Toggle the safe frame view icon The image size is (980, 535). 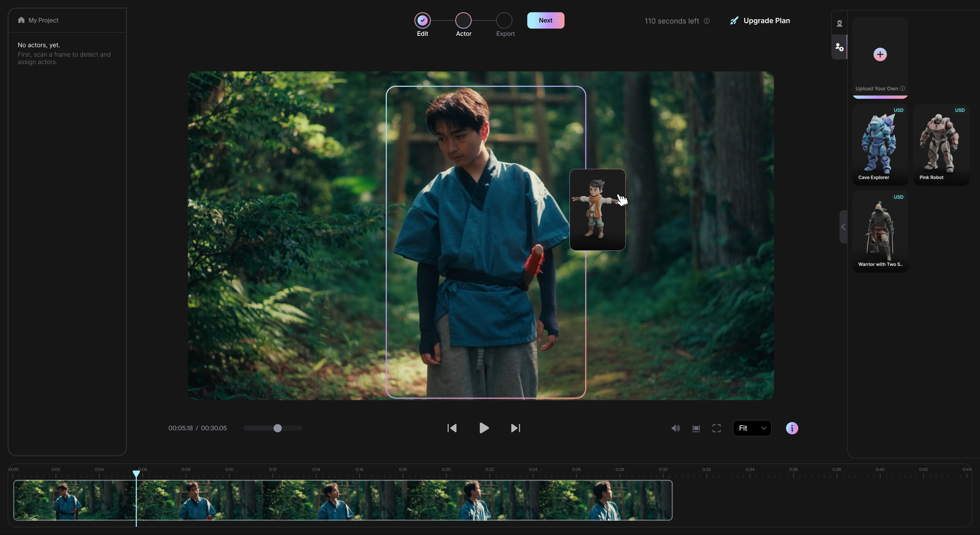(696, 428)
